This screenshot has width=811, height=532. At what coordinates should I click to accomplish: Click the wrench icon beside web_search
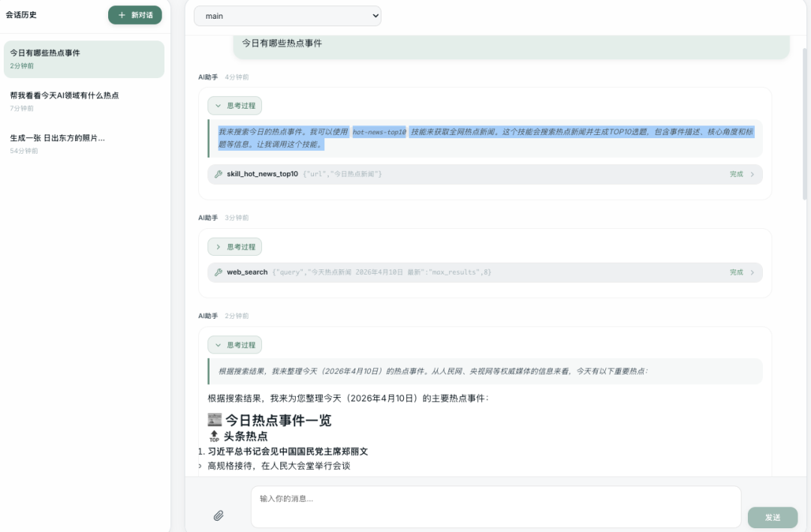pos(219,272)
